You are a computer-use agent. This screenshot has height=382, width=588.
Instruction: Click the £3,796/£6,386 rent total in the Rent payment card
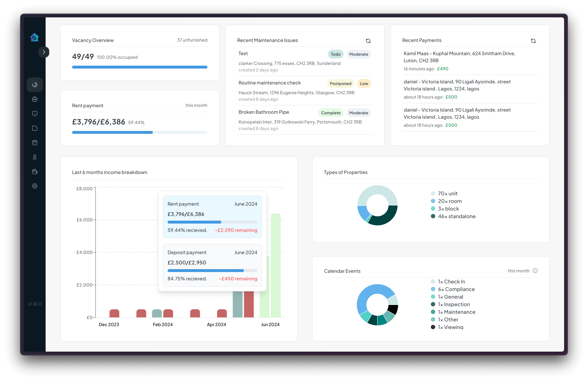[x=98, y=122]
